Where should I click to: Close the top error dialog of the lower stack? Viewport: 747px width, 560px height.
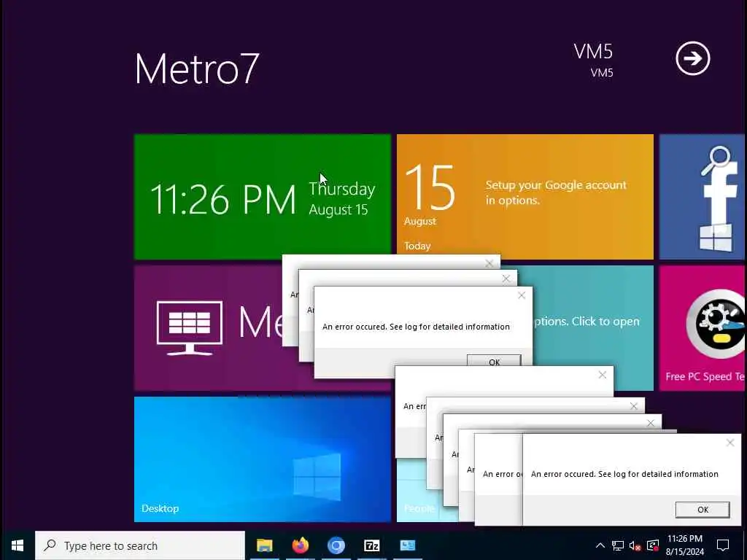[602, 375]
